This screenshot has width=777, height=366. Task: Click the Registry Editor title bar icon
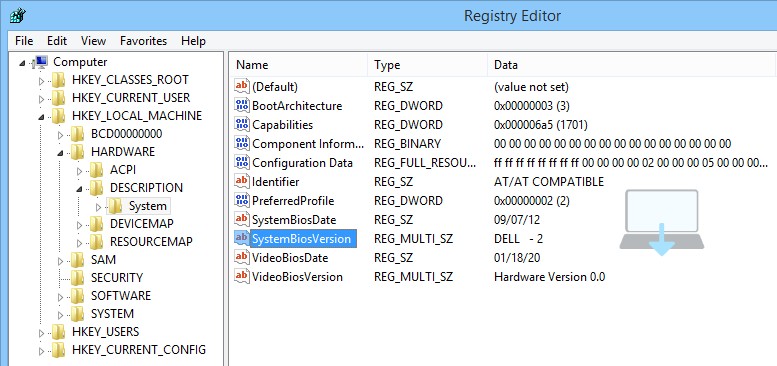(17, 15)
